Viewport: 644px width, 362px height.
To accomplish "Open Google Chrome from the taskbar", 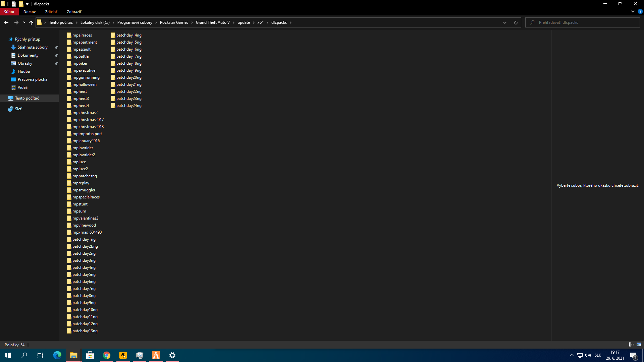I will click(106, 355).
